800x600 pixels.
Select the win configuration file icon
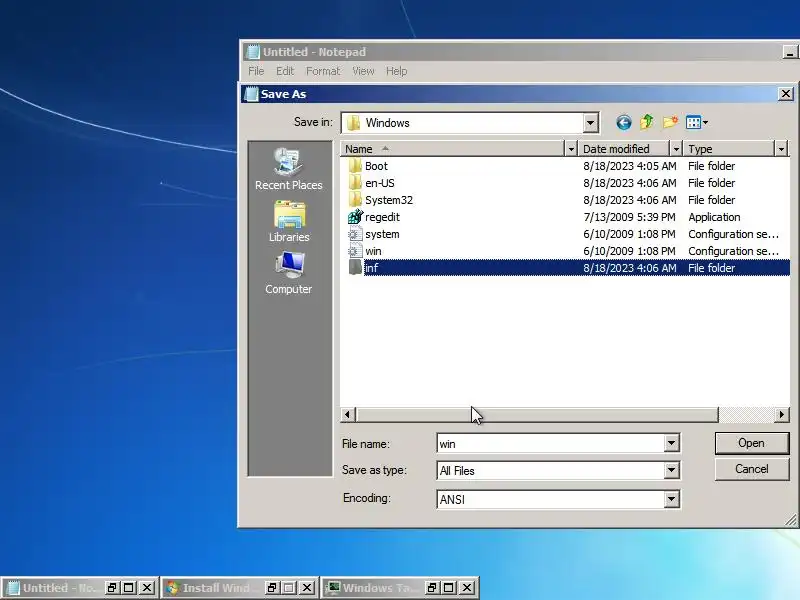(x=355, y=251)
